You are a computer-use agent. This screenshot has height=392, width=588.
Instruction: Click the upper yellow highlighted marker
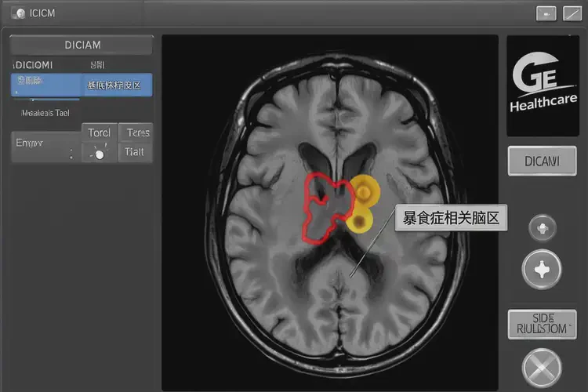point(365,191)
